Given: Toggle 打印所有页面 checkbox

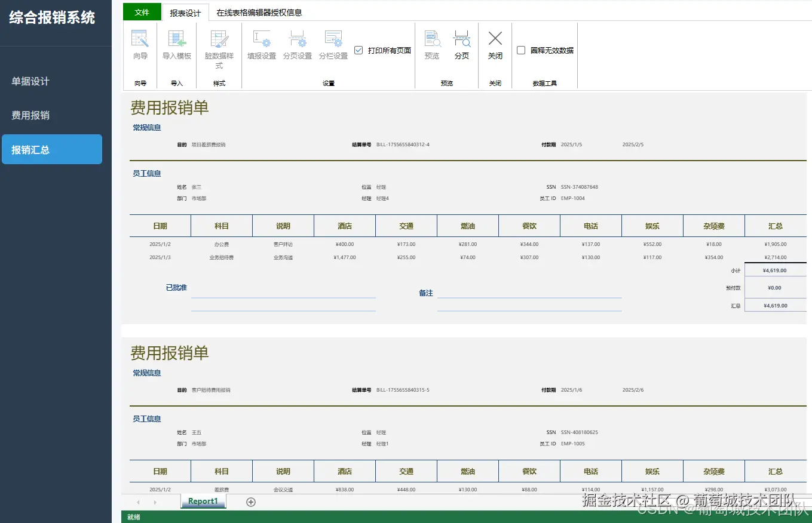Looking at the screenshot, I should pos(358,51).
